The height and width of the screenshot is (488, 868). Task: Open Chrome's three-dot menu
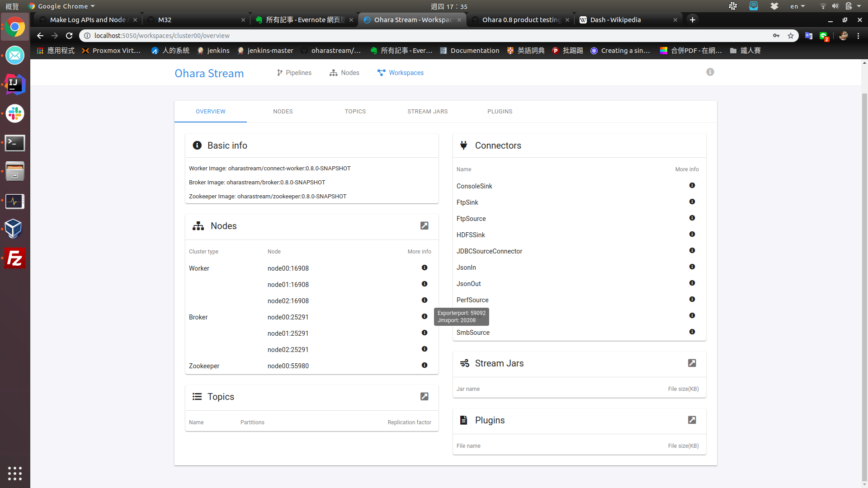click(859, 36)
